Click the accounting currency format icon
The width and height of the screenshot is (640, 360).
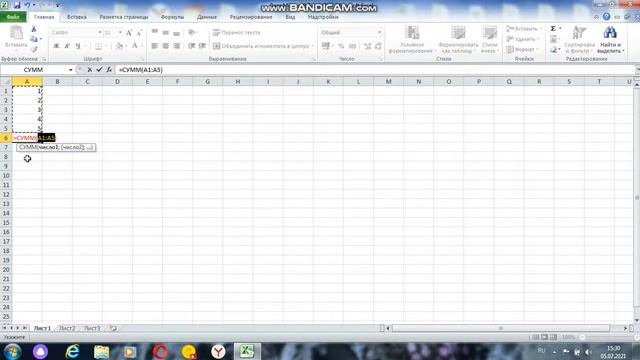tap(326, 46)
